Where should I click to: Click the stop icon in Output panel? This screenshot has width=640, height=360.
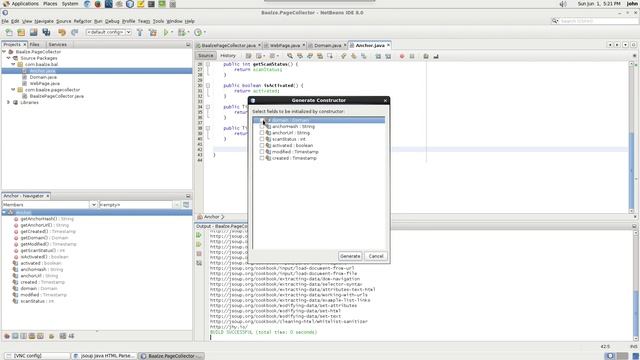click(199, 254)
